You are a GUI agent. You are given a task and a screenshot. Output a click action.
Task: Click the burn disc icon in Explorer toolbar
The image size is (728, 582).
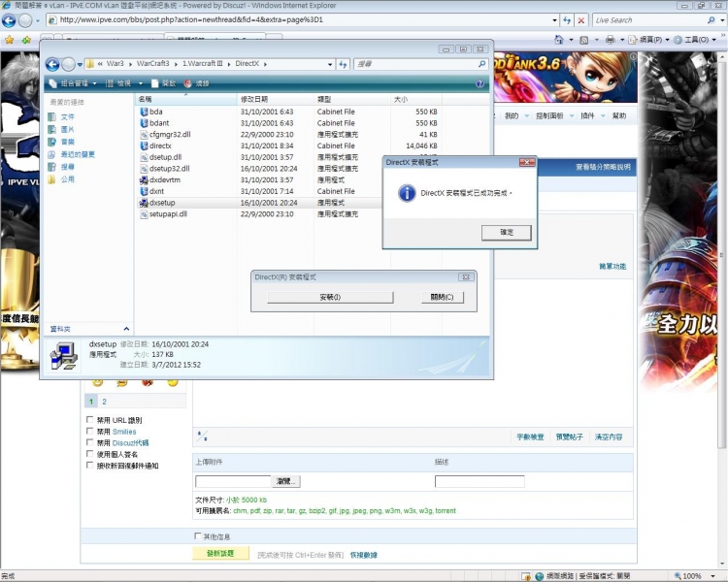coord(188,84)
